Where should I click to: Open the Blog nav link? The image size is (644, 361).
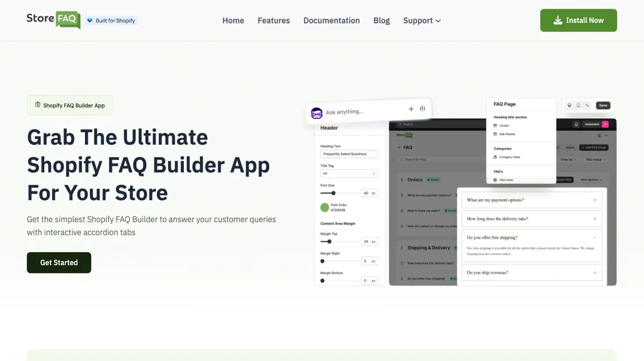tap(382, 21)
